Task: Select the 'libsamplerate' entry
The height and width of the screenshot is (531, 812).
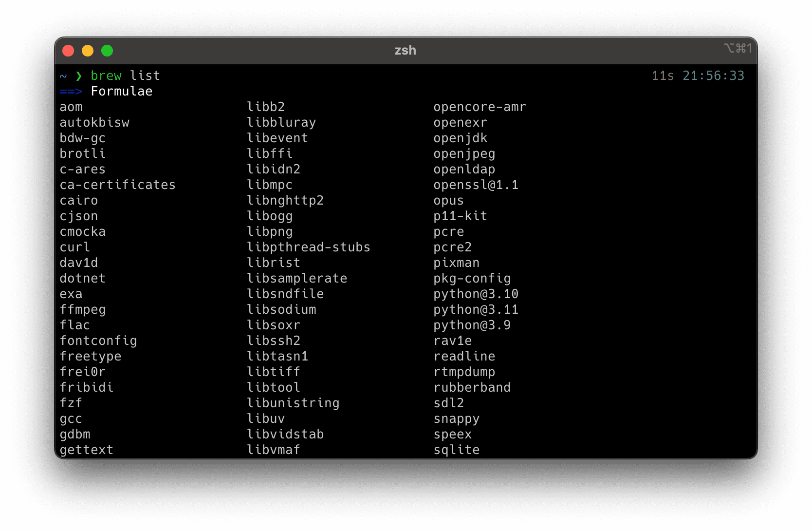Action: (x=297, y=279)
